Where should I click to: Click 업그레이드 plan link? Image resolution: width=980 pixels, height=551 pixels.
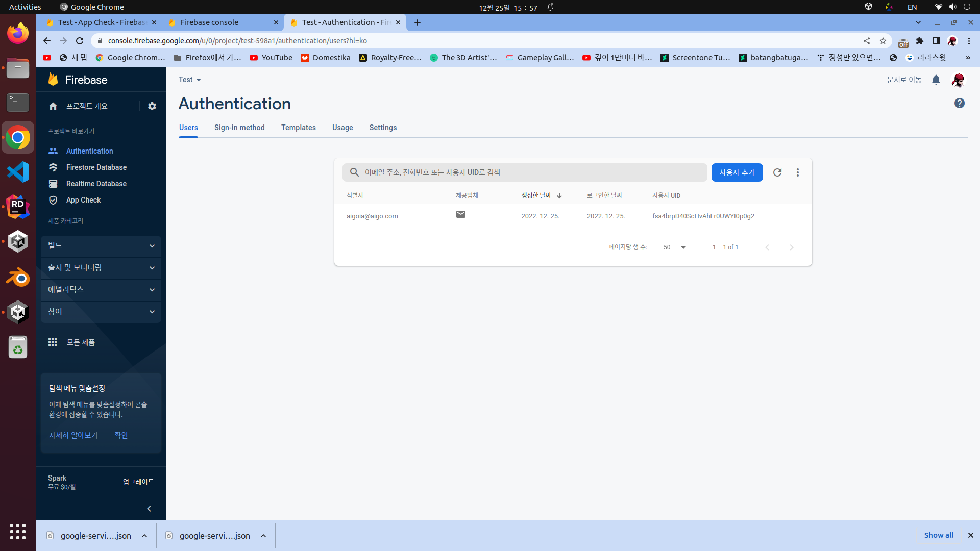point(138,482)
